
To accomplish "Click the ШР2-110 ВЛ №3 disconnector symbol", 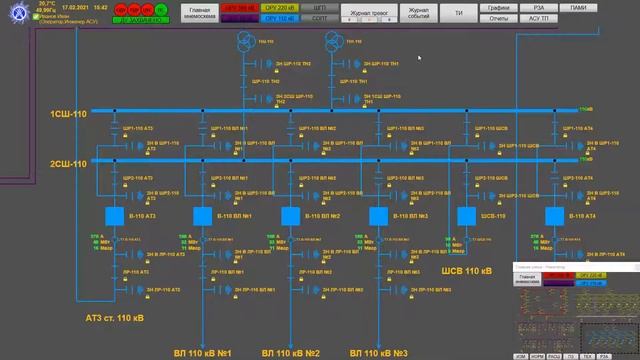I will point(378,178).
